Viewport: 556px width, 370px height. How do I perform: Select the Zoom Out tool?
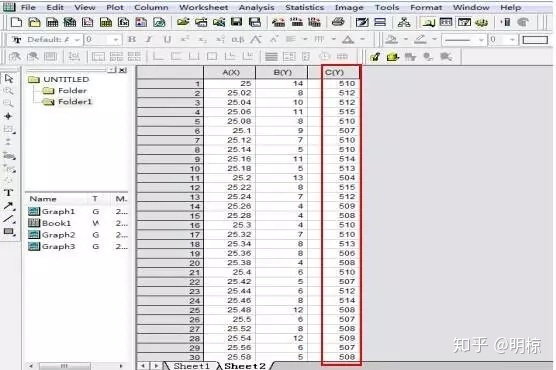(x=9, y=103)
